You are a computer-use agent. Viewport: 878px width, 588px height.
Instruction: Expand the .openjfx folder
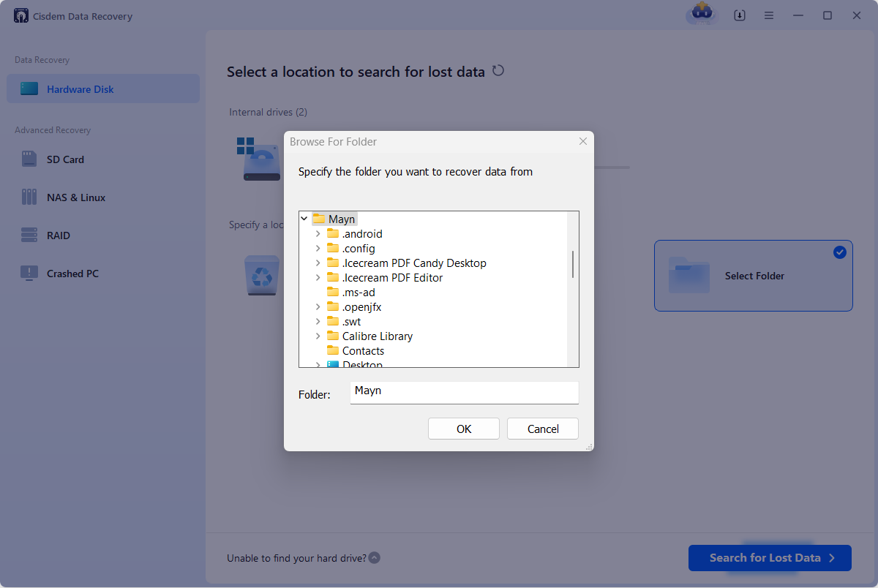(318, 306)
